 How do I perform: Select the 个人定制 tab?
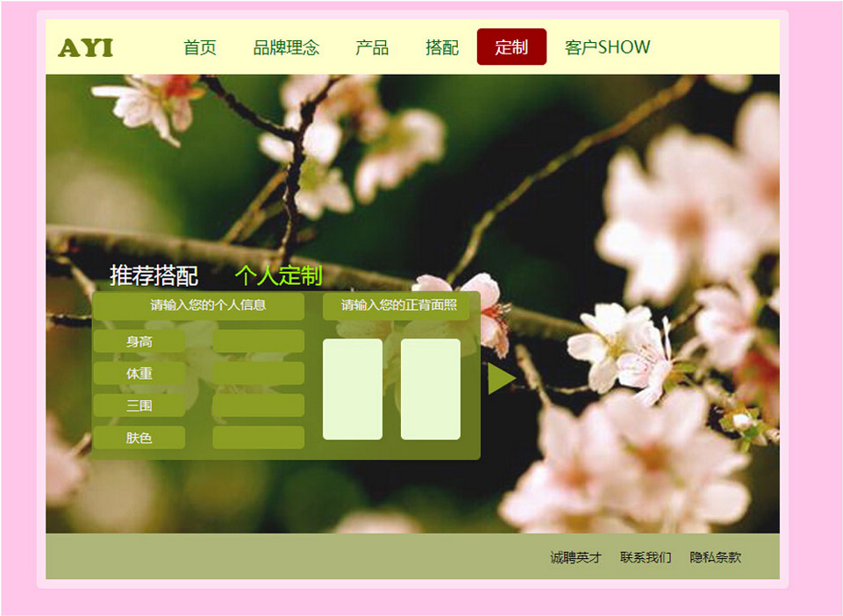(278, 276)
